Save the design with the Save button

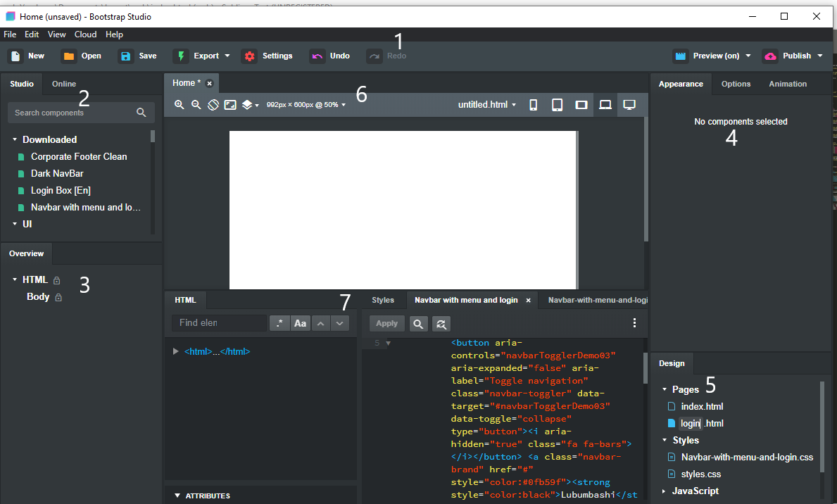coord(138,56)
